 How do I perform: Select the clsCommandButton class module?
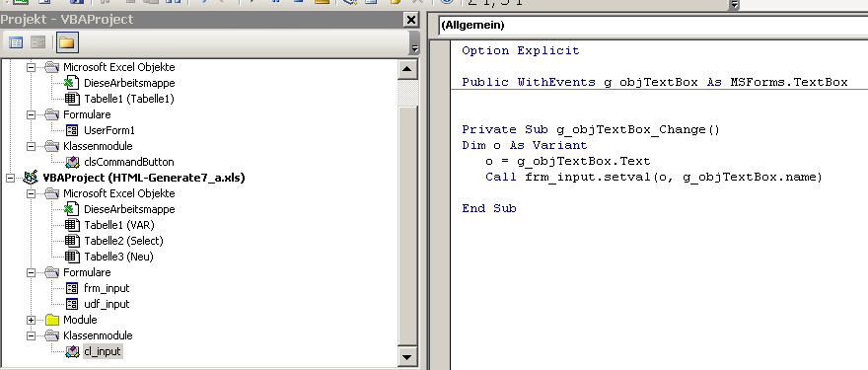coord(129,162)
